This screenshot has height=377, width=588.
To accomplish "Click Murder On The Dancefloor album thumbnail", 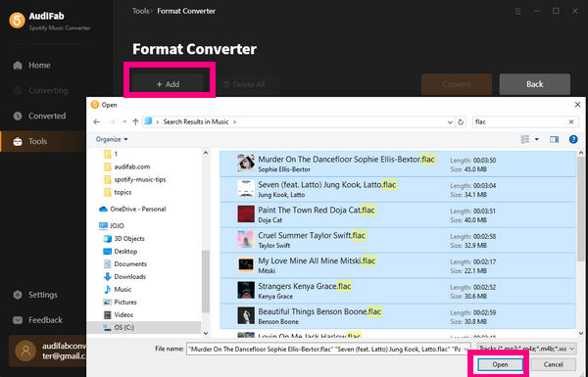I will (246, 164).
